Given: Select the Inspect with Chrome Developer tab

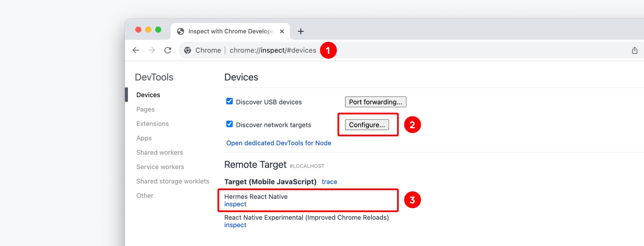Looking at the screenshot, I should (x=230, y=31).
